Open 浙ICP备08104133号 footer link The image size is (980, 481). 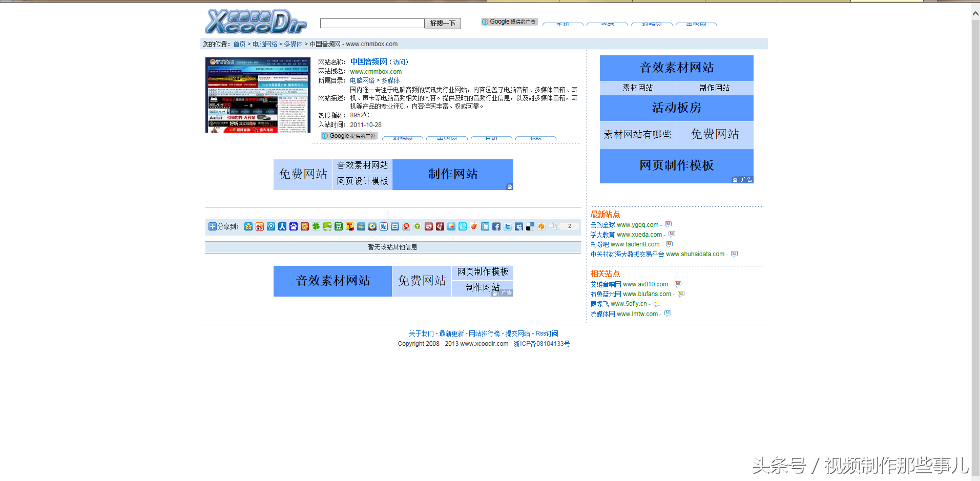pos(541,344)
